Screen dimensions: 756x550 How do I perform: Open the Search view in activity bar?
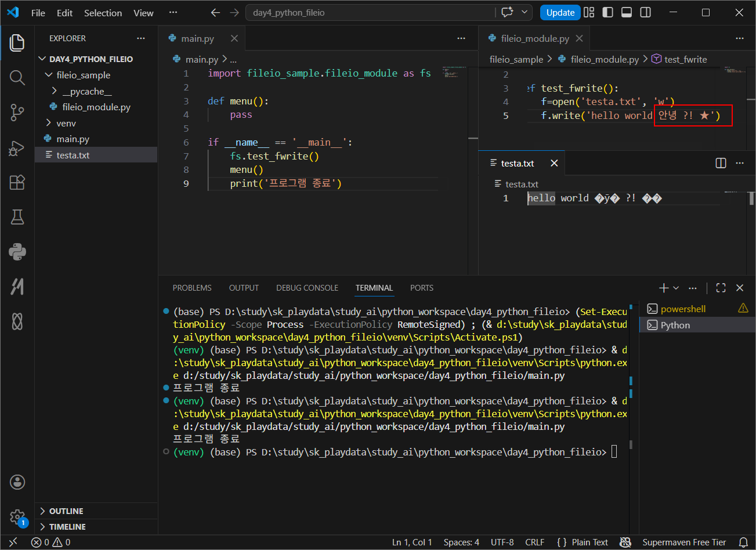(x=17, y=77)
